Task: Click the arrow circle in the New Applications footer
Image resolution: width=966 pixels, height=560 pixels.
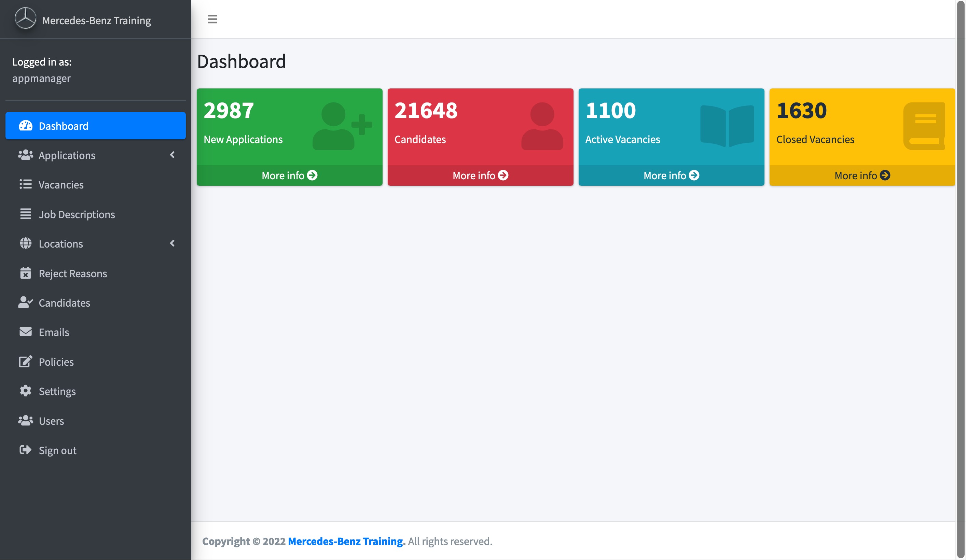Action: tap(313, 175)
